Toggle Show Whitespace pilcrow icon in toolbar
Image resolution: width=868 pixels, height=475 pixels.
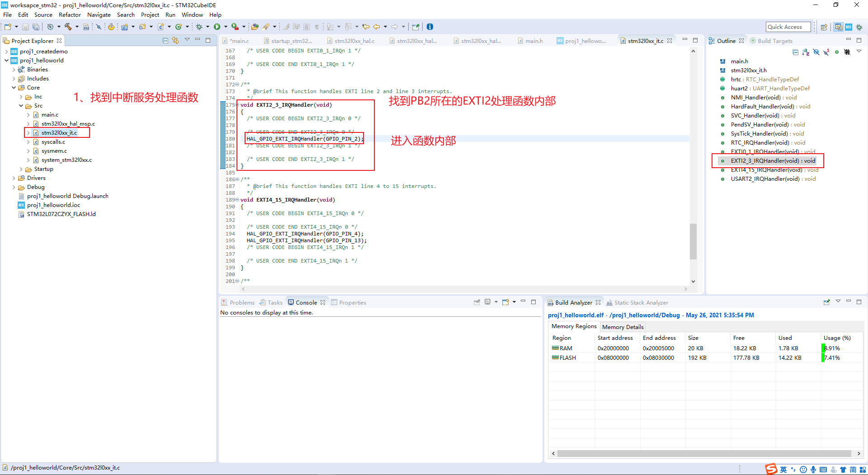[317, 27]
